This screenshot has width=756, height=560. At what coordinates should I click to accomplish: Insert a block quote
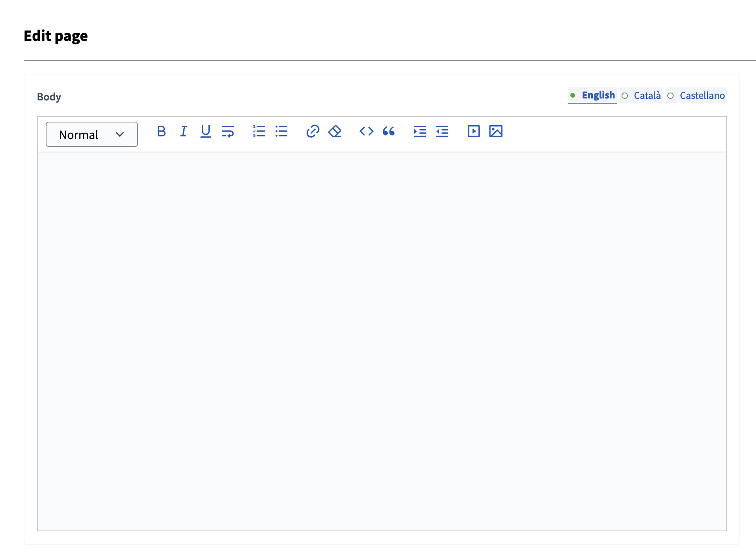(x=388, y=132)
